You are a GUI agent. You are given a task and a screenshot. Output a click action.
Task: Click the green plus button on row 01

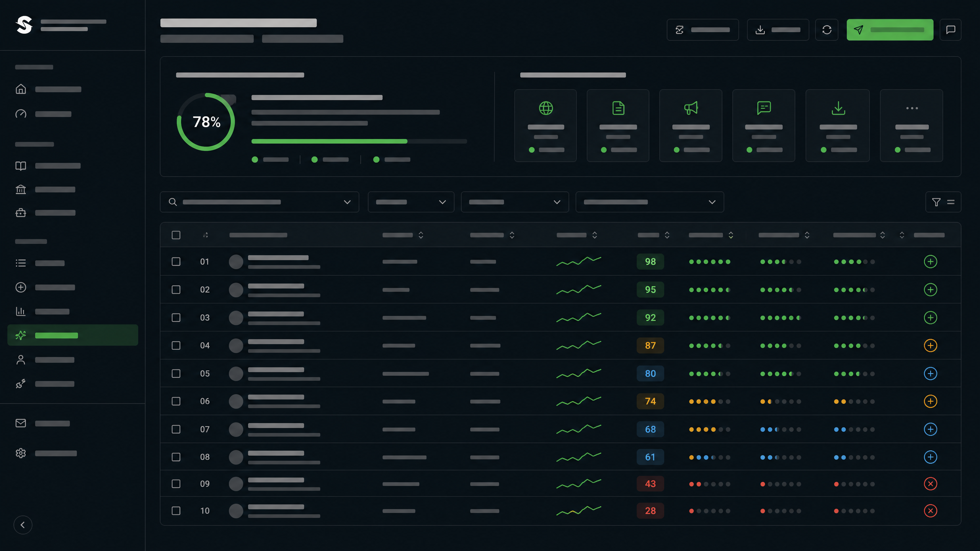931,262
